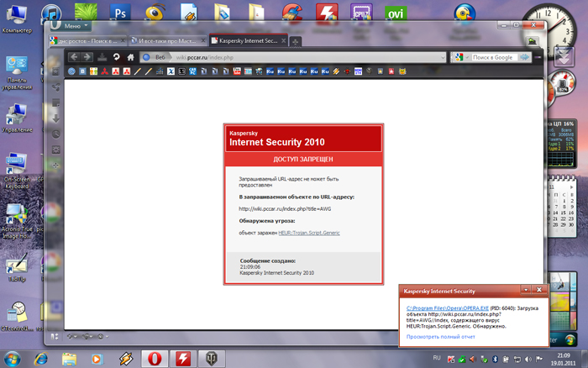Open the first 'Ru' bookmark icon
This screenshot has height=368, width=588.
(x=270, y=71)
